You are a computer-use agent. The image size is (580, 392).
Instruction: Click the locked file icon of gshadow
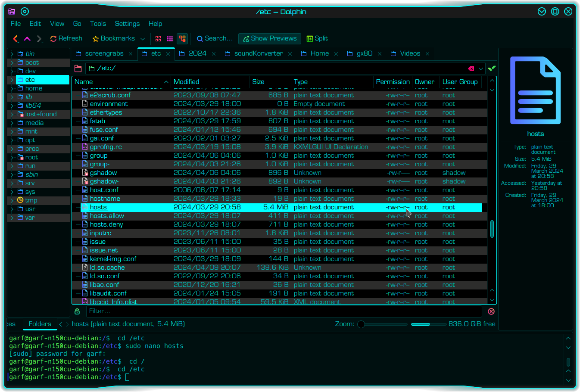tap(85, 173)
